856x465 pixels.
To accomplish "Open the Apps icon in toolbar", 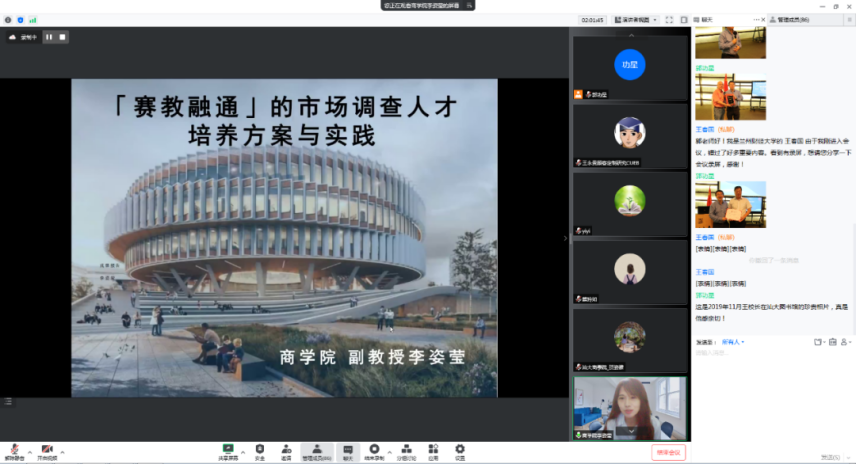I will pyautogui.click(x=433, y=450).
